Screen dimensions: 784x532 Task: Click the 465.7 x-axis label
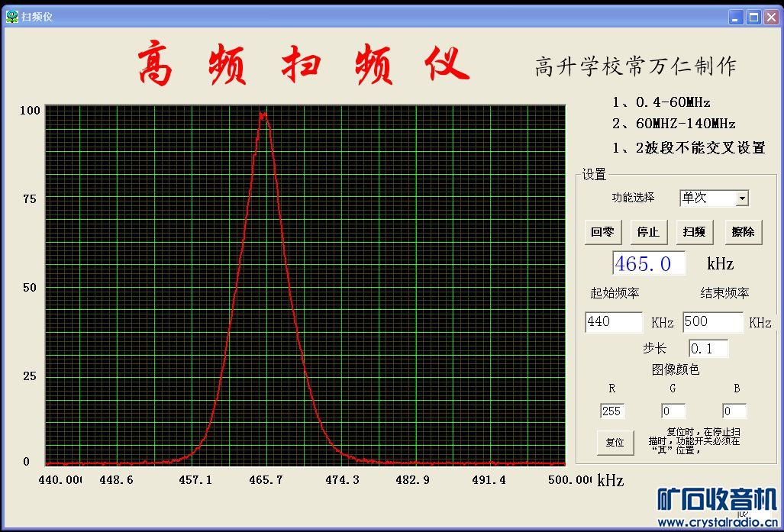click(266, 480)
